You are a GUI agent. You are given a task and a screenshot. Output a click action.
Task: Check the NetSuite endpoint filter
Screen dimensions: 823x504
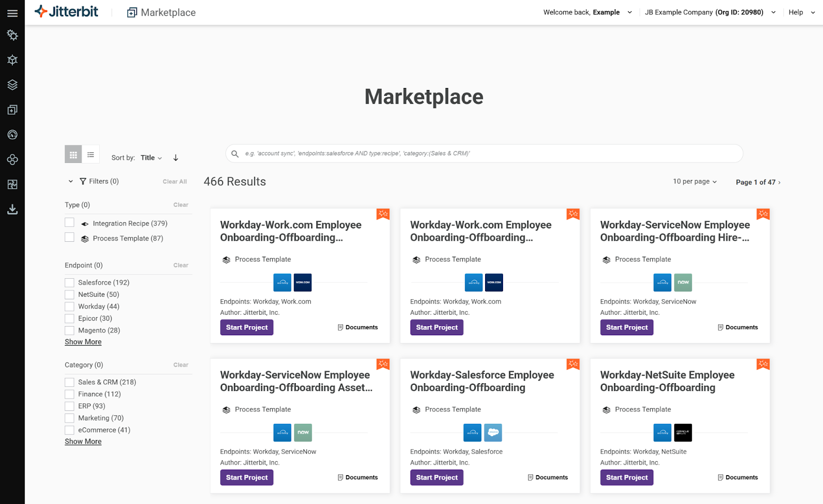tap(69, 295)
